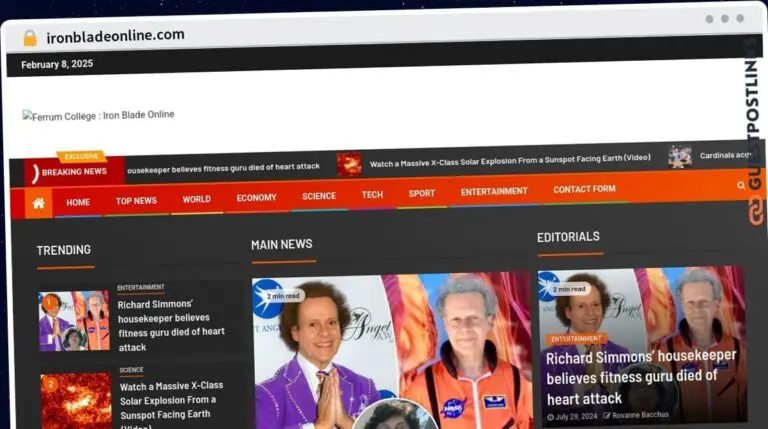
Task: Navigate to the Tech section
Action: click(x=372, y=195)
